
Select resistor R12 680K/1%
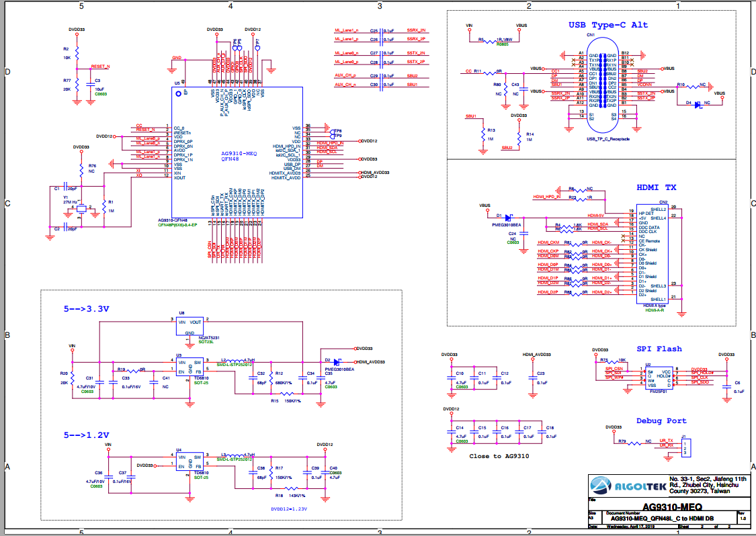tap(271, 378)
